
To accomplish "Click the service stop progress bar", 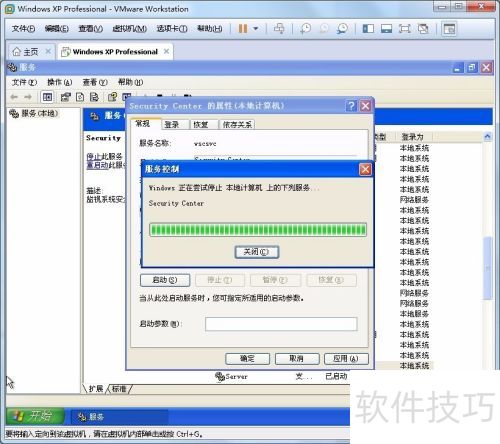I will point(258,230).
